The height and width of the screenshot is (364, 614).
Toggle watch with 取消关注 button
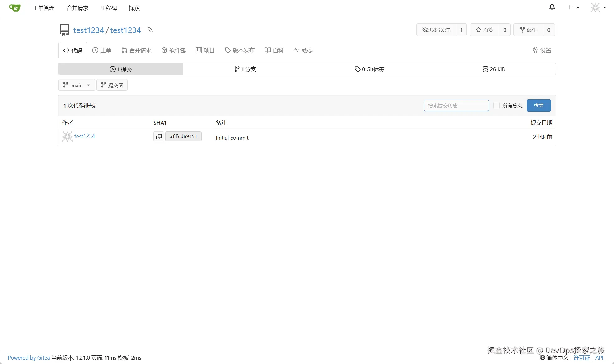436,30
